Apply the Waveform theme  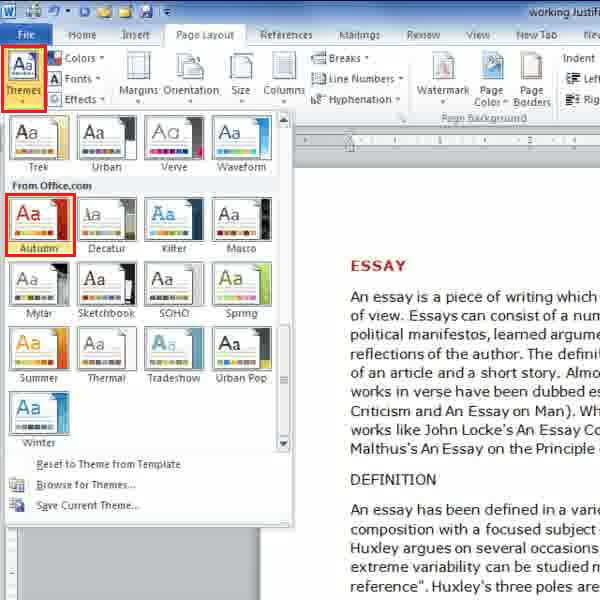pos(241,144)
